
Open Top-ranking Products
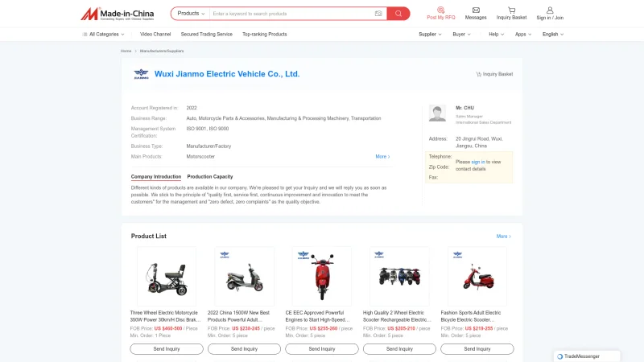[x=265, y=35]
